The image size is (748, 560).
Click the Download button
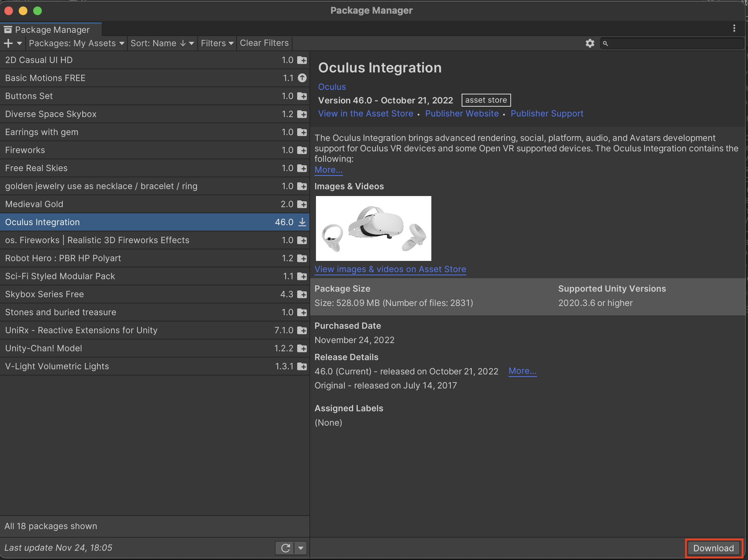point(713,548)
